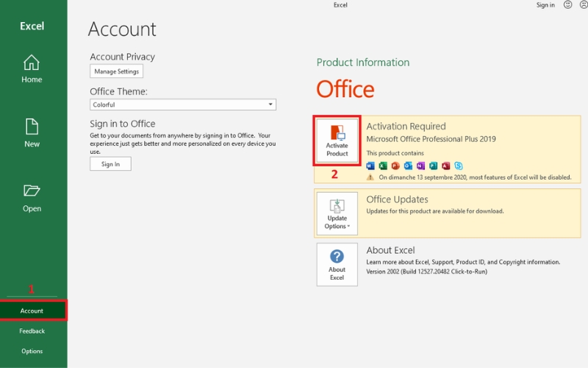Click the warning triangle icon
Screen dimensions: 588x368
[370, 177]
